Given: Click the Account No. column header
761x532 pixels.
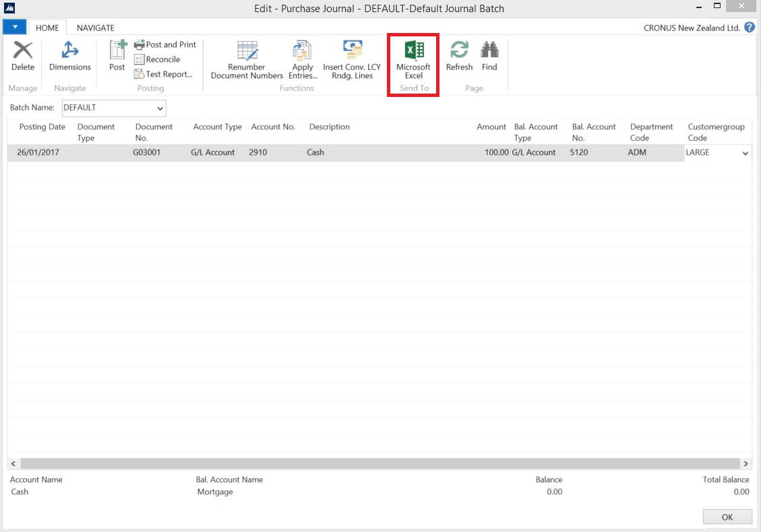Looking at the screenshot, I should [273, 127].
